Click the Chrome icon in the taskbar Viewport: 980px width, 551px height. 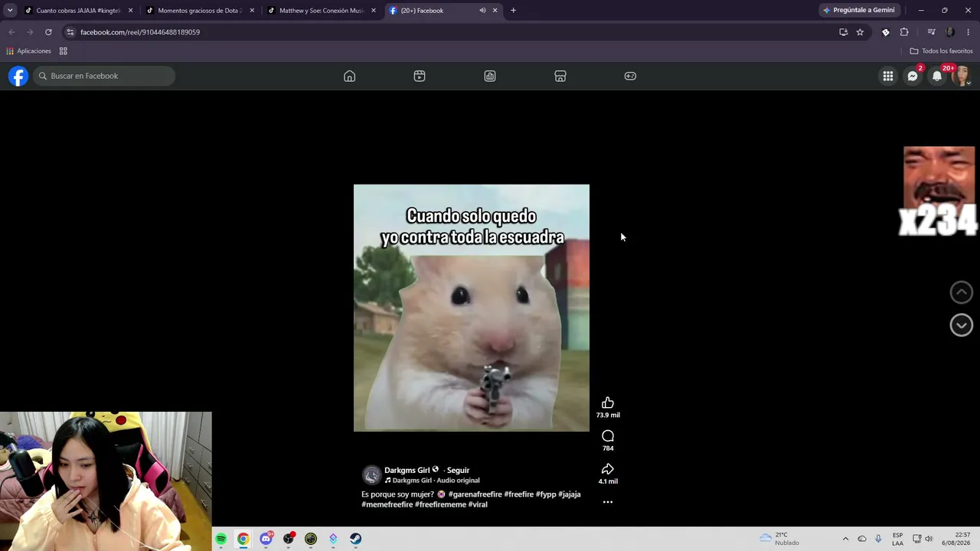pyautogui.click(x=243, y=539)
